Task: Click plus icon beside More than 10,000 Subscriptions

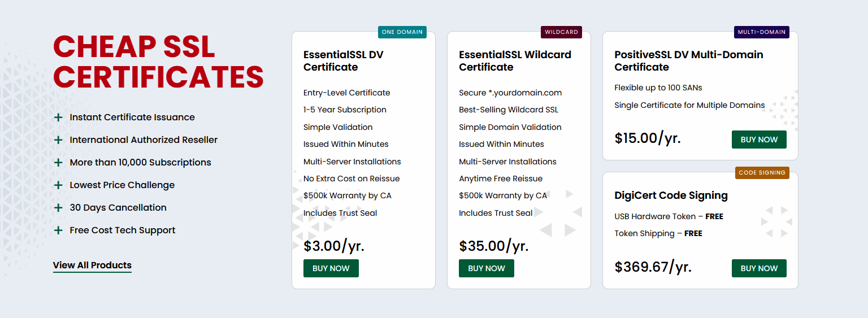Action: (x=58, y=163)
